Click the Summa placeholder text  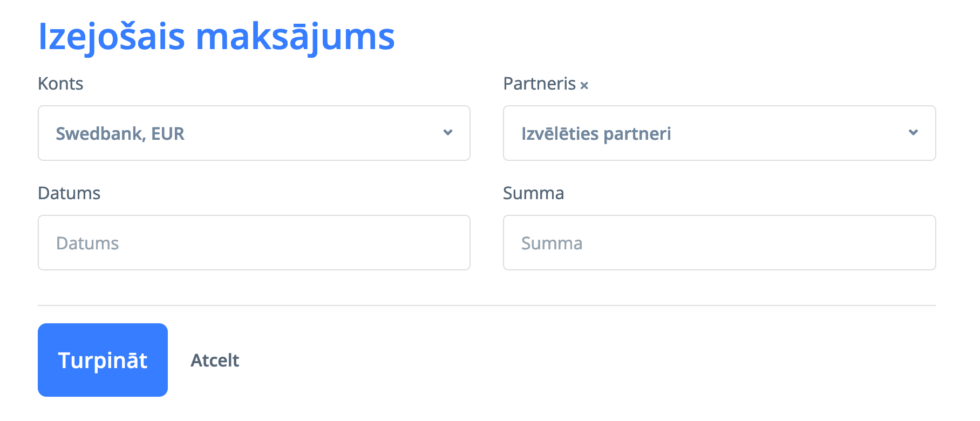click(x=552, y=243)
